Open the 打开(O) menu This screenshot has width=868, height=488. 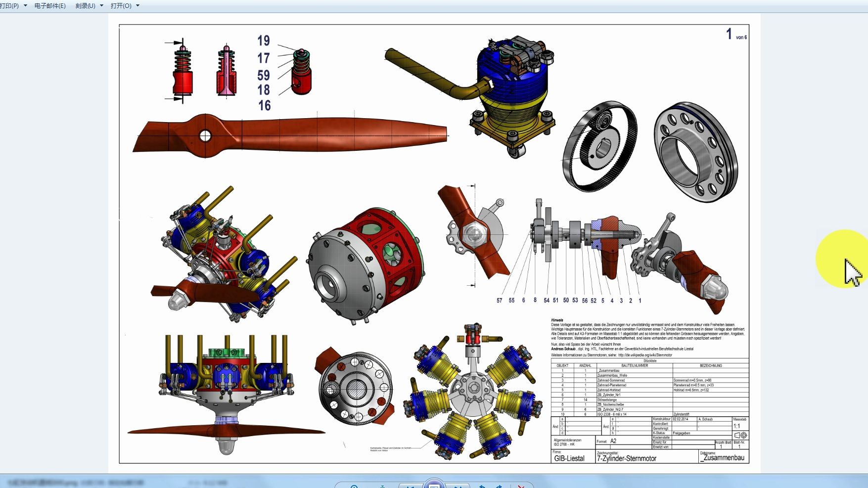pyautogui.click(x=121, y=6)
